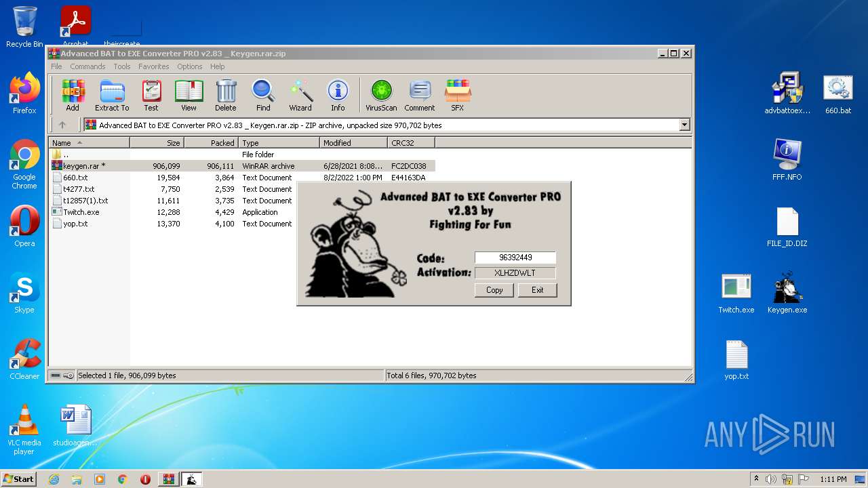Open the Commands menu

pos(87,66)
